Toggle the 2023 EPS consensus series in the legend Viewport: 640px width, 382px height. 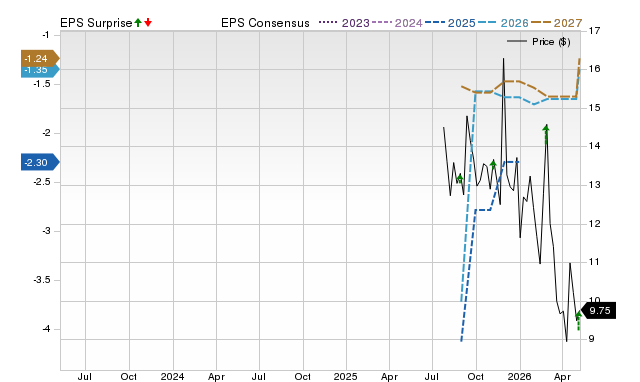[344, 23]
